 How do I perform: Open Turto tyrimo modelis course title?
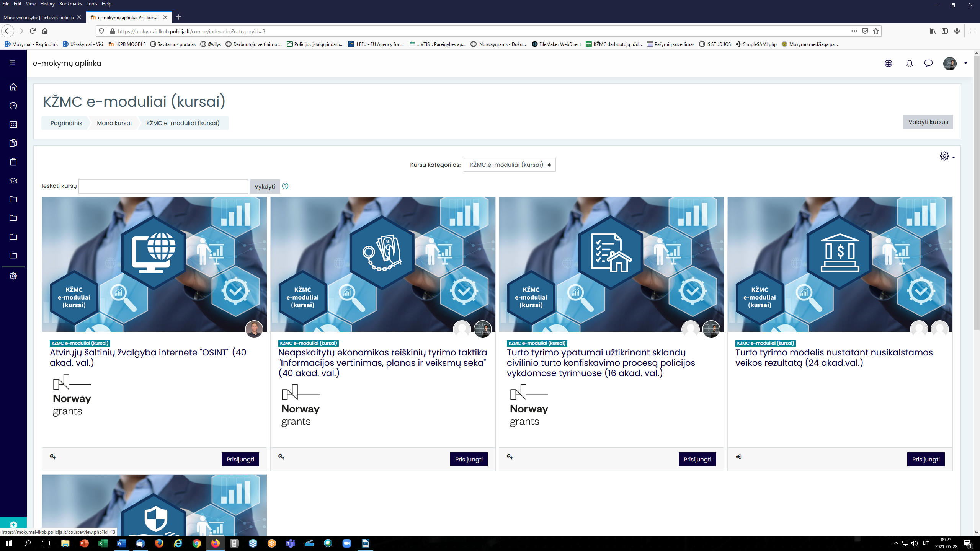[834, 357]
